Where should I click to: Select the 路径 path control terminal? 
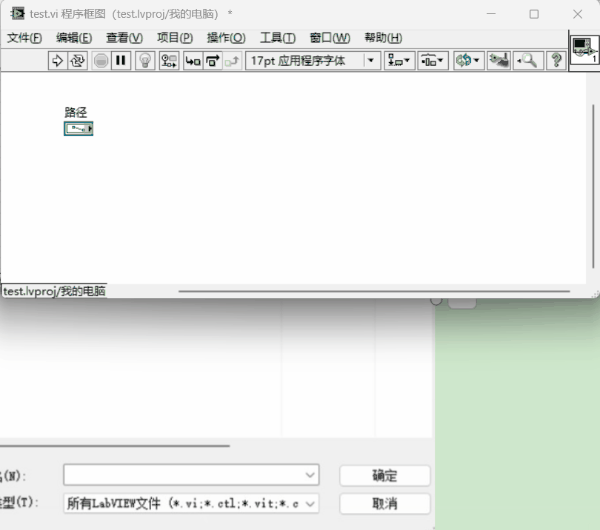pos(78,129)
